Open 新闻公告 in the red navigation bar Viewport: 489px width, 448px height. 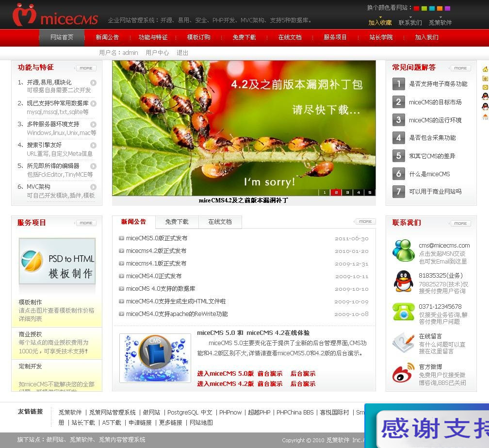pos(107,37)
